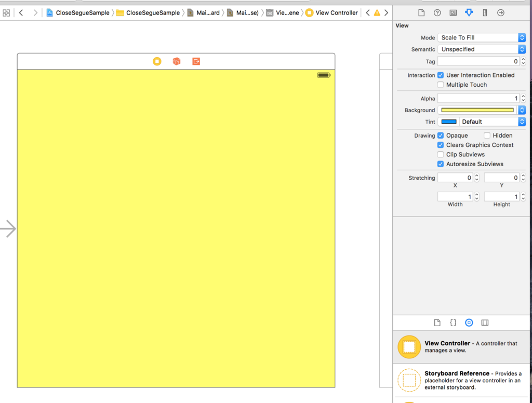Select the CloseSegueSample project breadcrumb
The width and height of the screenshot is (532, 403).
[x=78, y=13]
